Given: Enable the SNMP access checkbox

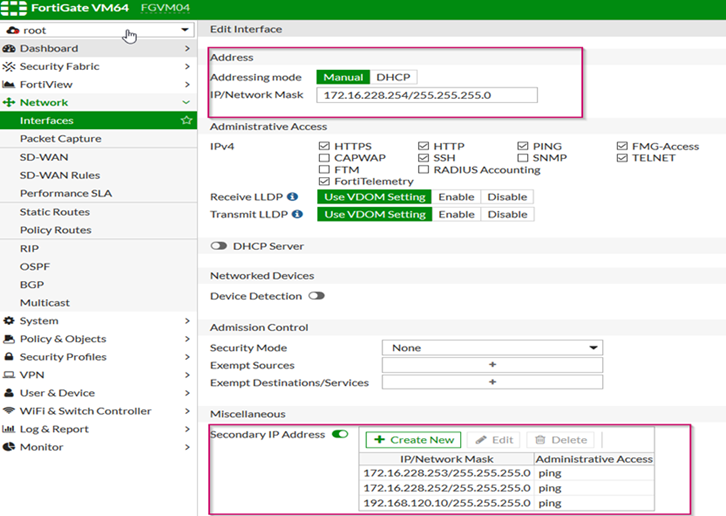Looking at the screenshot, I should point(523,158).
